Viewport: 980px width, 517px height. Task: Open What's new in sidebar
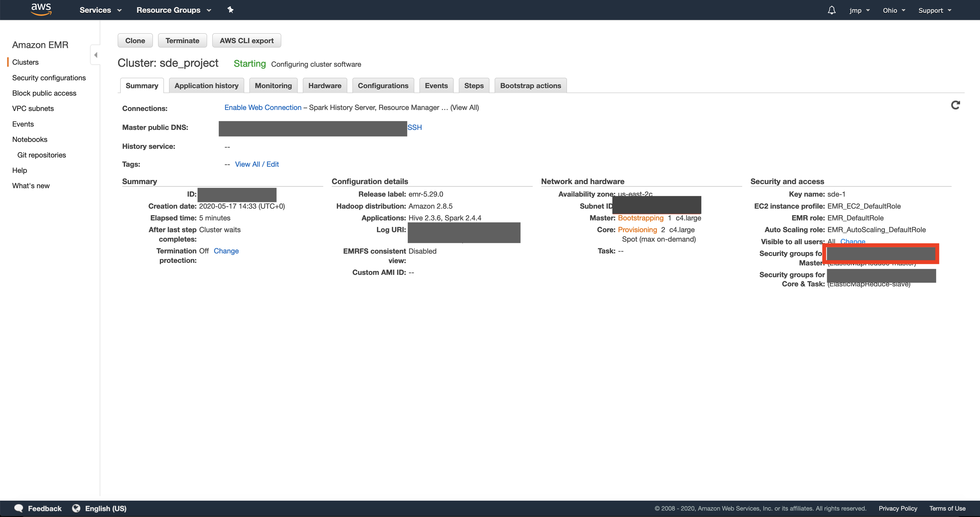click(x=31, y=186)
